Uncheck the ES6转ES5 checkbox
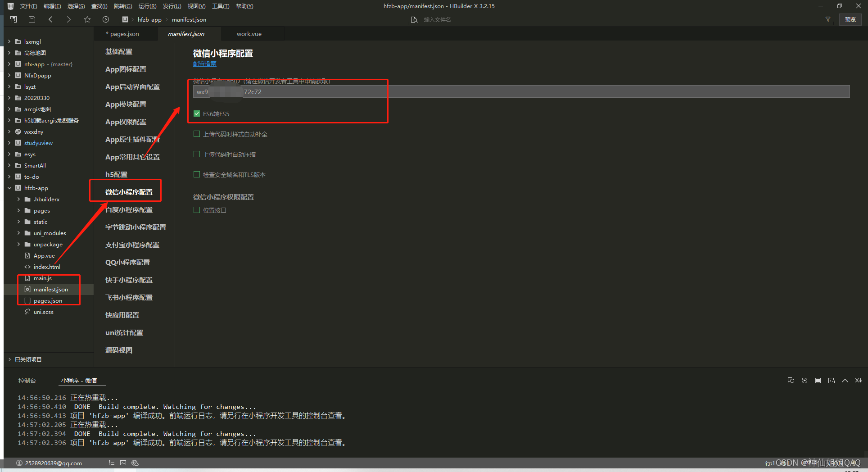The height and width of the screenshot is (472, 868). [197, 113]
